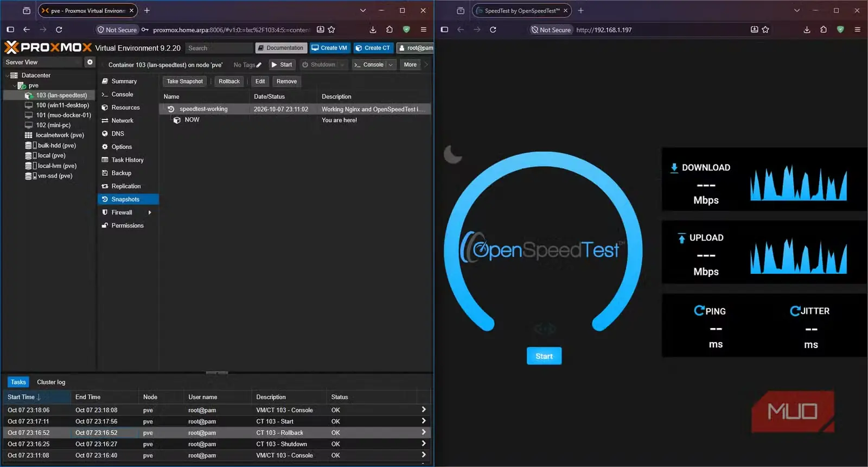Switch to the Cluster log tab
This screenshot has width=868, height=467.
51,382
